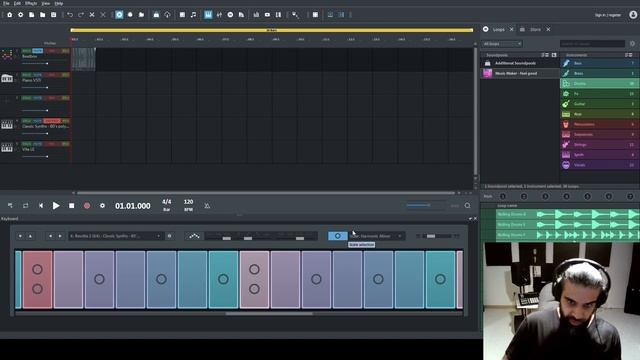The width and height of the screenshot is (640, 360).
Task: Toggle the metronome icon
Action: (x=207, y=206)
